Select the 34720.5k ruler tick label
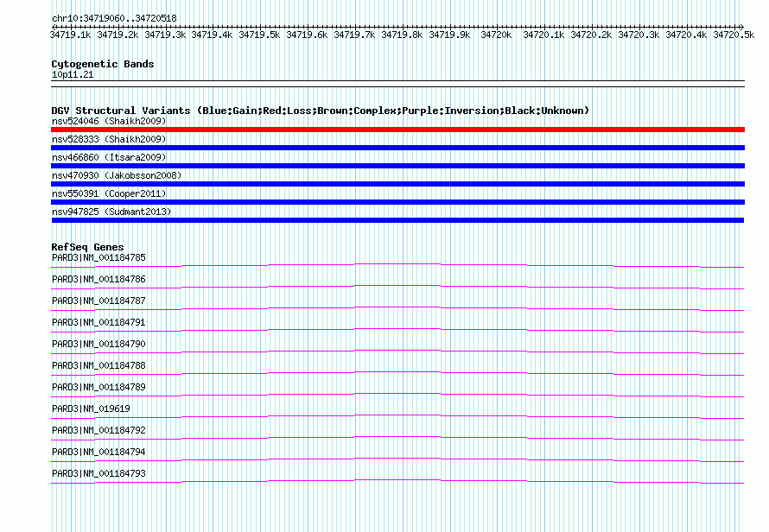This screenshot has width=769, height=532. point(734,35)
